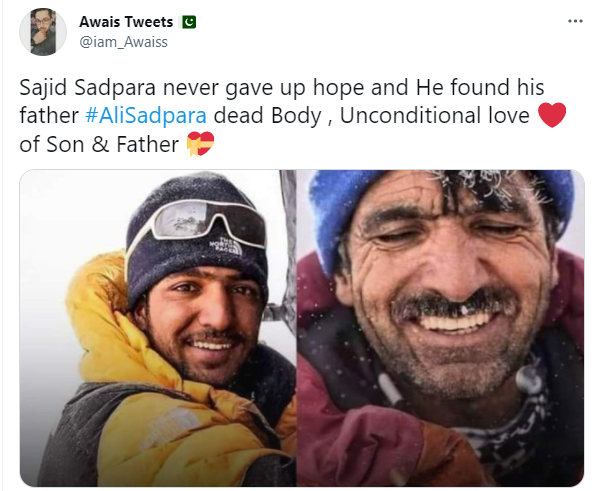Click the "of Son & Father" text line

(x=99, y=145)
